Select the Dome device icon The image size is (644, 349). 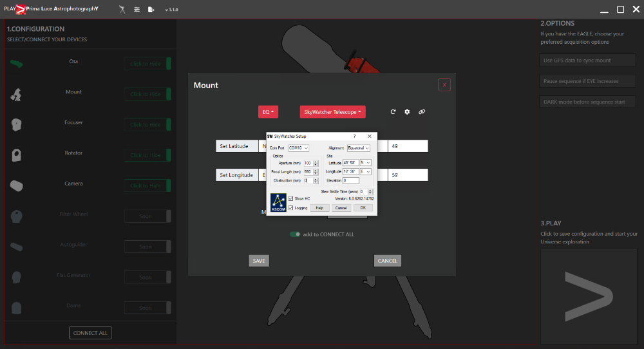(x=17, y=308)
